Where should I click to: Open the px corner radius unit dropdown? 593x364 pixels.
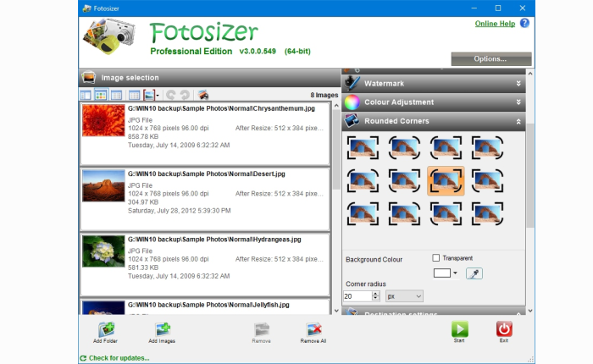[404, 296]
